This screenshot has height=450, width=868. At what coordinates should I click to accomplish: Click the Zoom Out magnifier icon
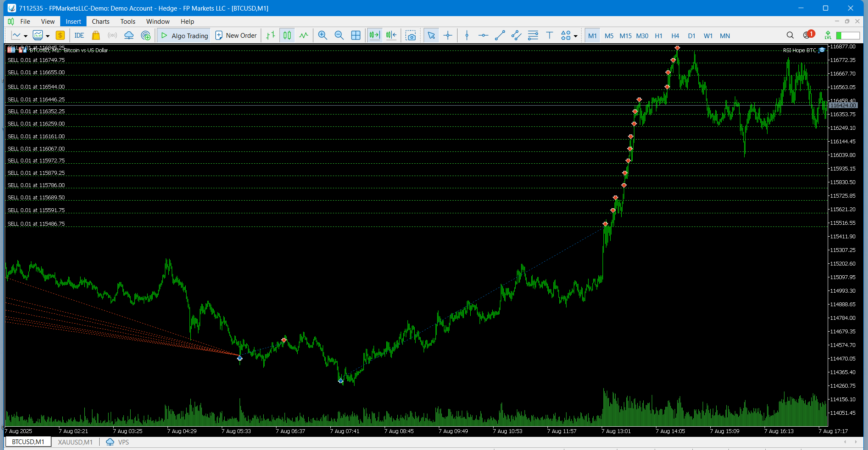[x=339, y=36]
